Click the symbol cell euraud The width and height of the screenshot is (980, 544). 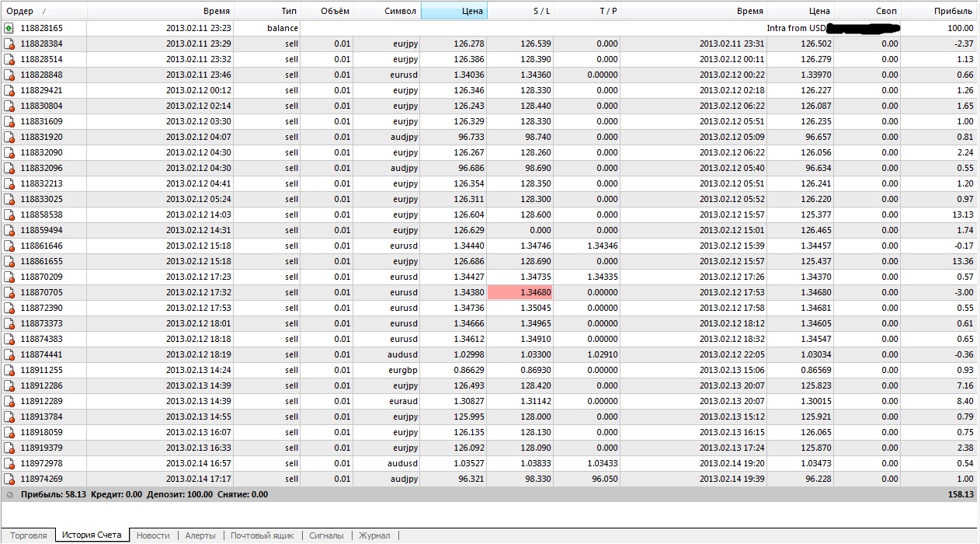pyautogui.click(x=405, y=401)
